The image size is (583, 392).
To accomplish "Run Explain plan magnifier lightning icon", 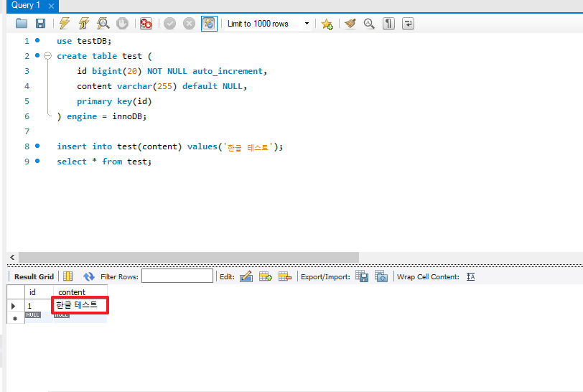I will coord(103,24).
